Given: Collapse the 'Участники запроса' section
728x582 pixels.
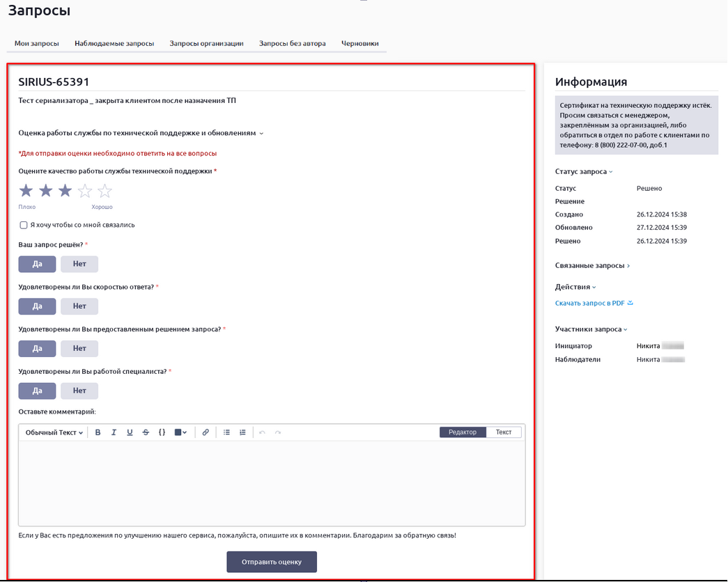Looking at the screenshot, I should (x=591, y=329).
